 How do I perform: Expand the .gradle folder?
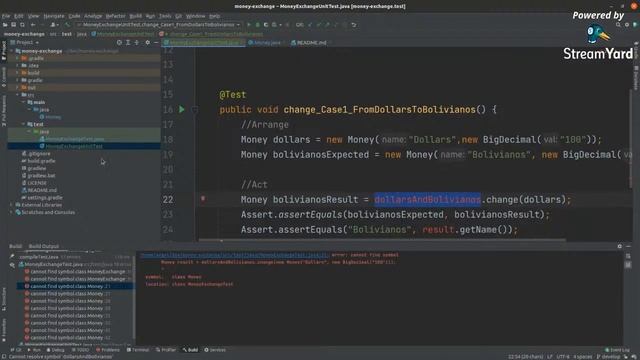tap(18, 58)
